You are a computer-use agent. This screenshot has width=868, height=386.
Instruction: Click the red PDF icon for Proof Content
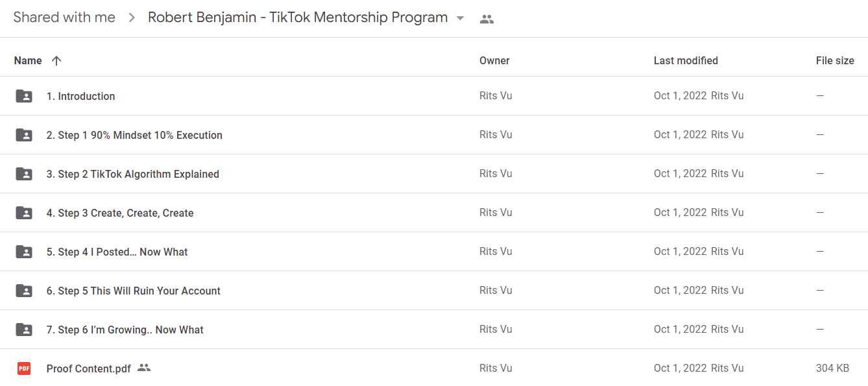[x=24, y=368]
